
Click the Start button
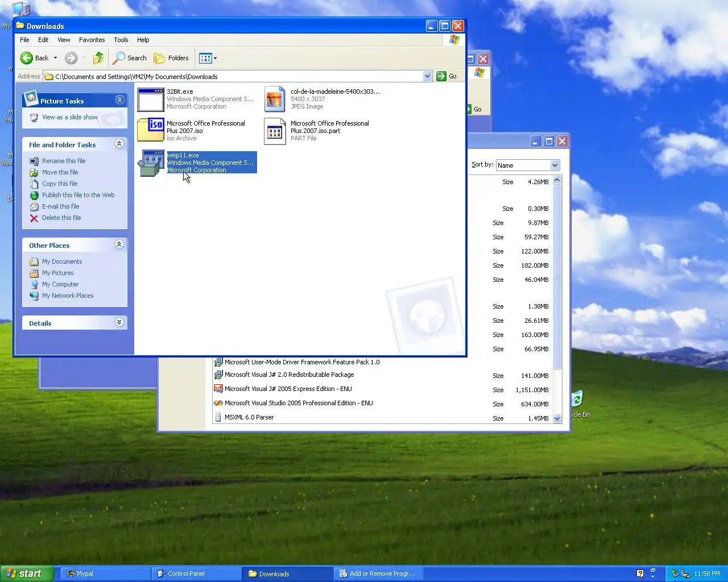(27, 573)
